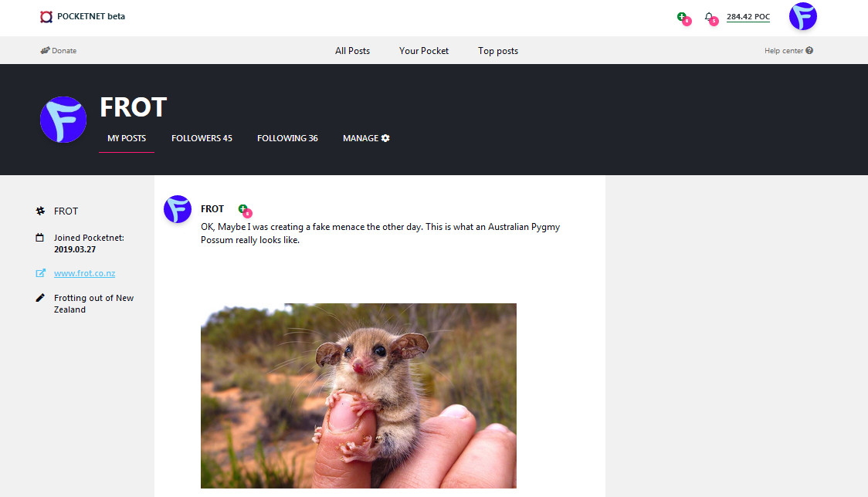Click the Help center question mark icon
868x497 pixels.
click(809, 51)
